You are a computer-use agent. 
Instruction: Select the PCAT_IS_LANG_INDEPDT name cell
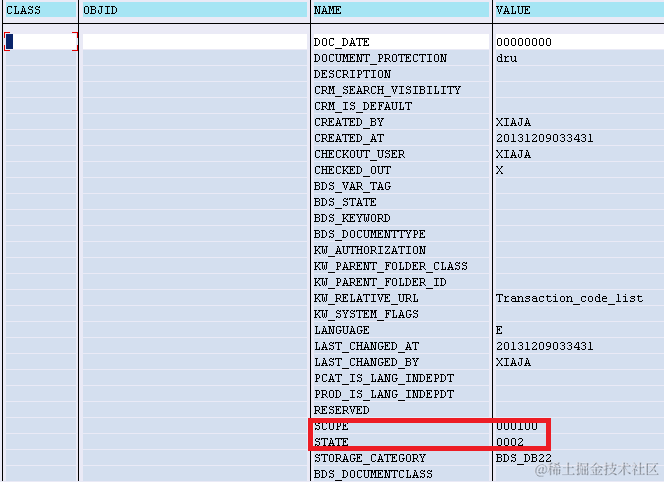click(x=401, y=378)
